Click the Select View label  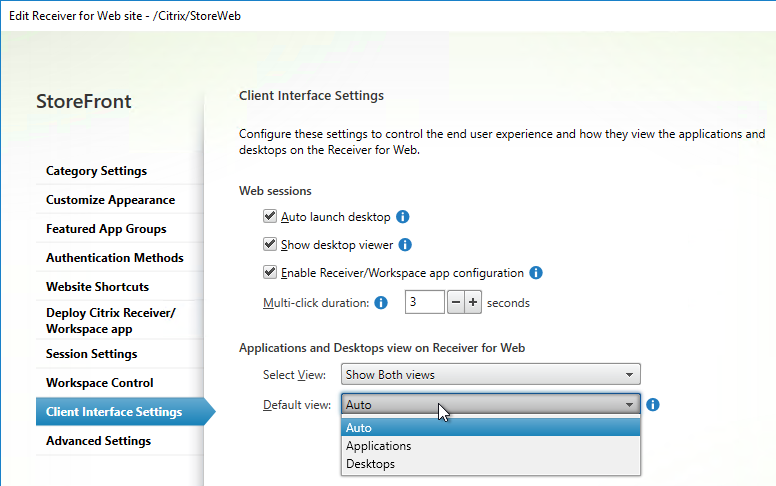[x=294, y=375]
